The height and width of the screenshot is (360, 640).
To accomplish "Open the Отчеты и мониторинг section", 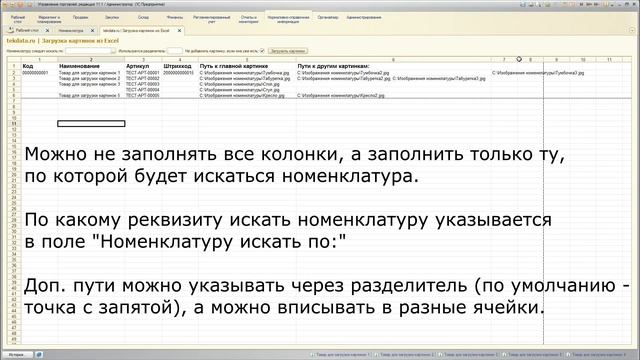I will (x=249, y=19).
